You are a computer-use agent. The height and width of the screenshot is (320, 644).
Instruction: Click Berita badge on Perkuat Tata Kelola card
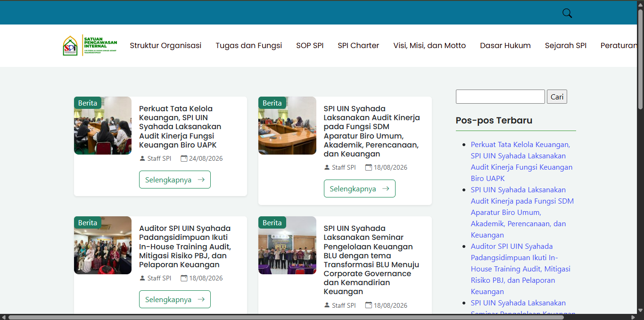88,103
